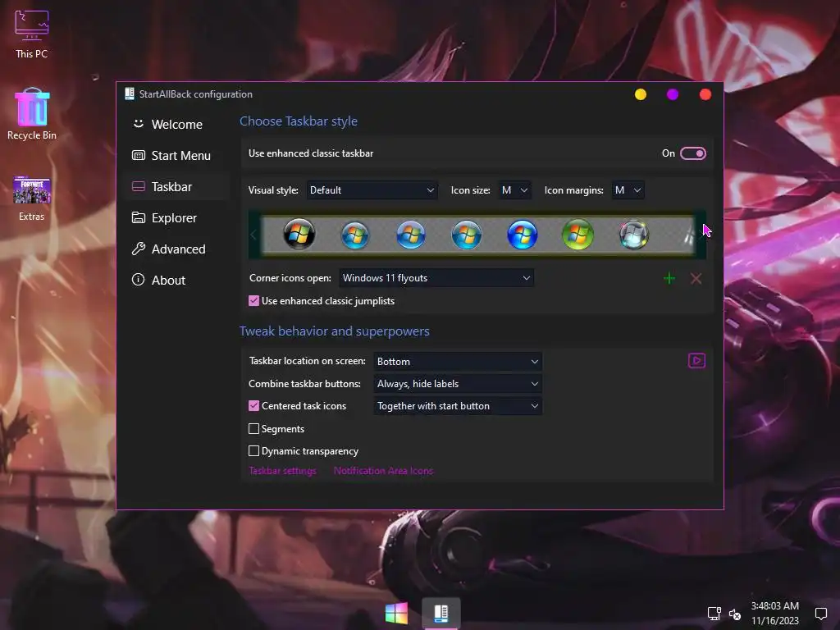Click the muted volume icon in tray

click(735, 614)
